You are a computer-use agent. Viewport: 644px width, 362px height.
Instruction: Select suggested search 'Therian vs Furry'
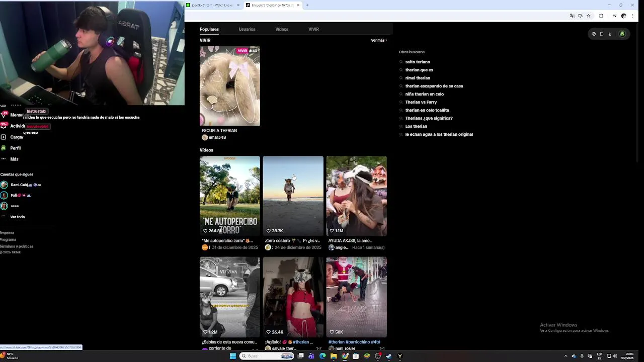click(421, 102)
